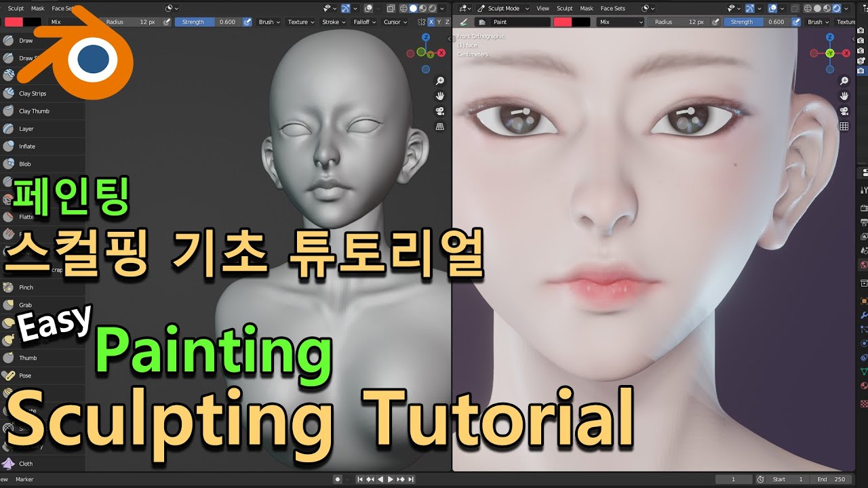
Task: Expand Texture dropdown in left header
Action: tap(301, 22)
